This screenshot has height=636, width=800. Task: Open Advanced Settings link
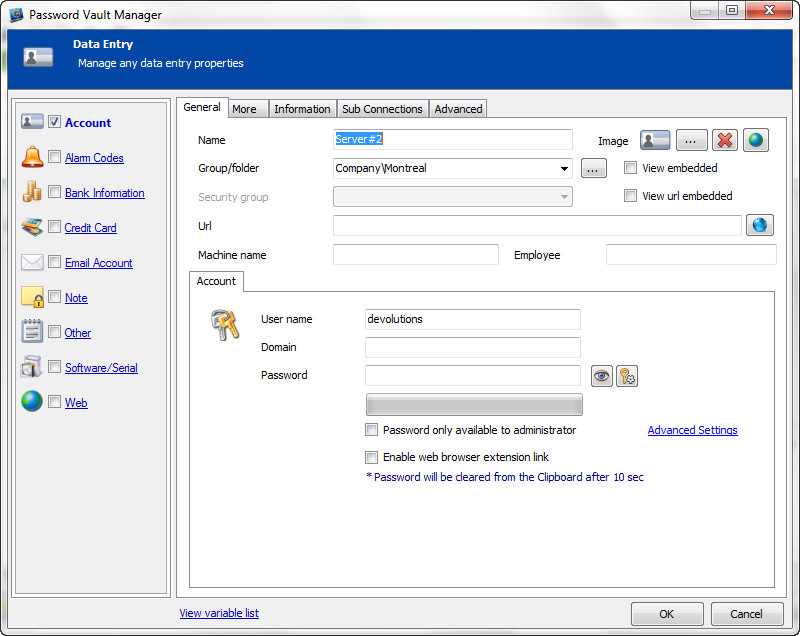692,430
